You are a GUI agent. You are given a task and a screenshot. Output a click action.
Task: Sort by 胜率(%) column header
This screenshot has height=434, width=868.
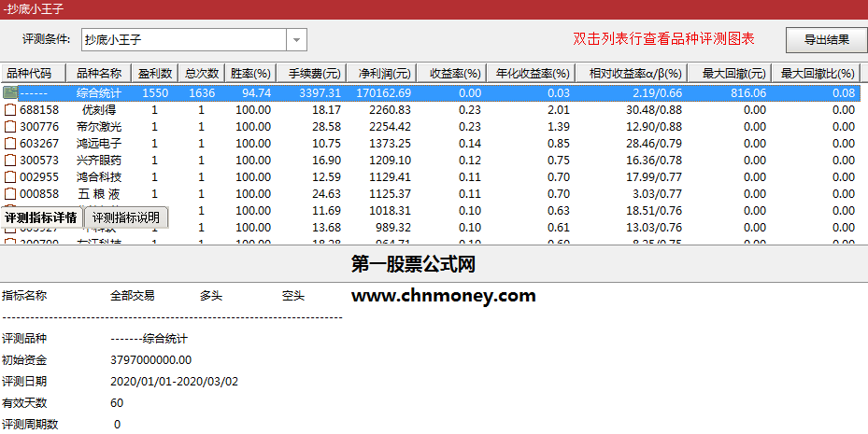(250, 73)
